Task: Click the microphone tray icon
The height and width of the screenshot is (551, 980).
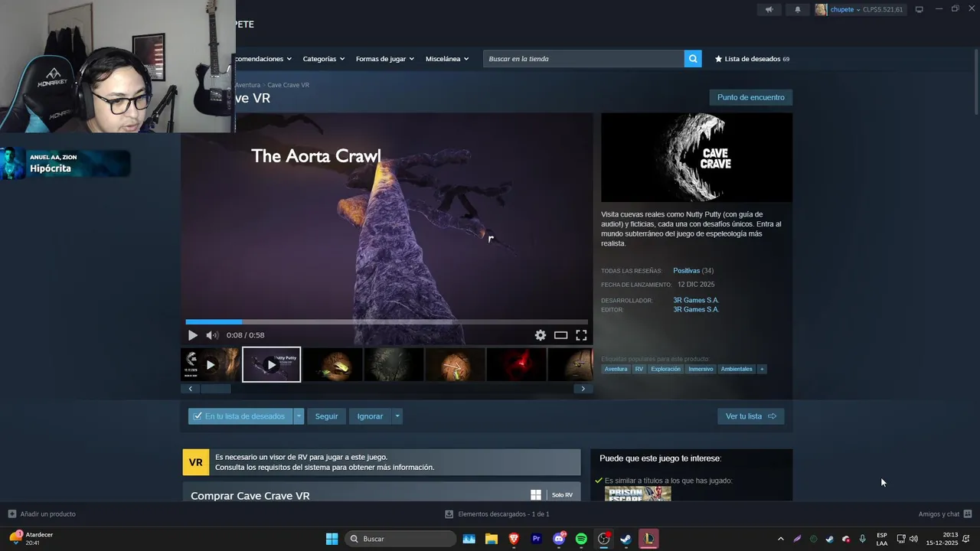Action: pyautogui.click(x=863, y=539)
